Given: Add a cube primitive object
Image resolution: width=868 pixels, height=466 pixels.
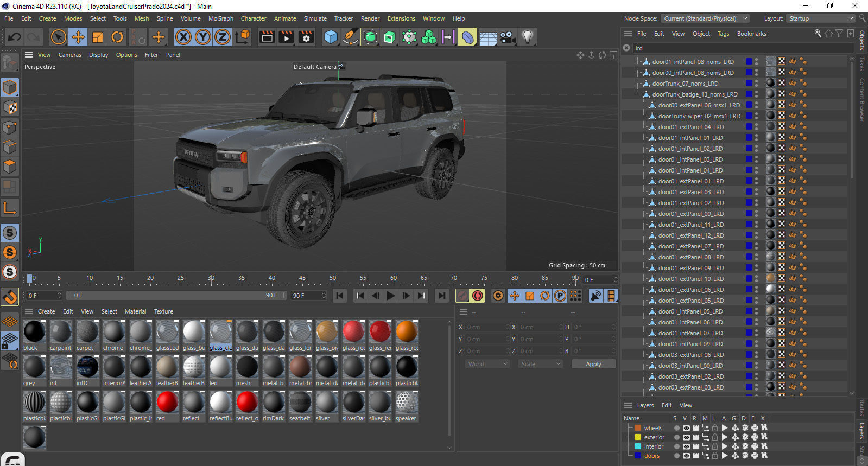Looking at the screenshot, I should 331,37.
